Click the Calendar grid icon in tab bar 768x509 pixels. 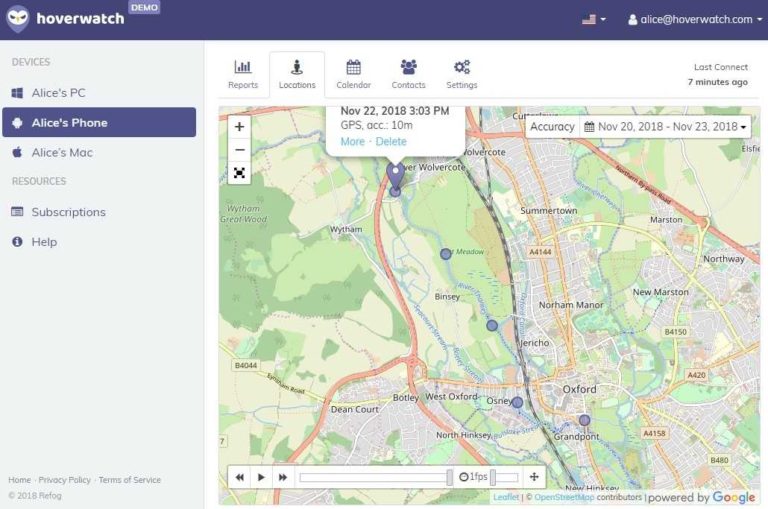point(354,67)
